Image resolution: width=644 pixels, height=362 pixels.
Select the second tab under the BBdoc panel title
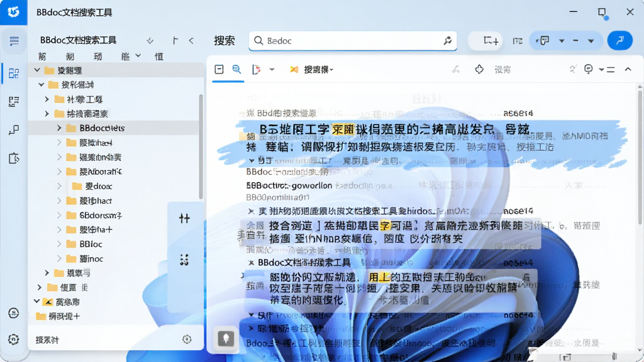(x=70, y=57)
